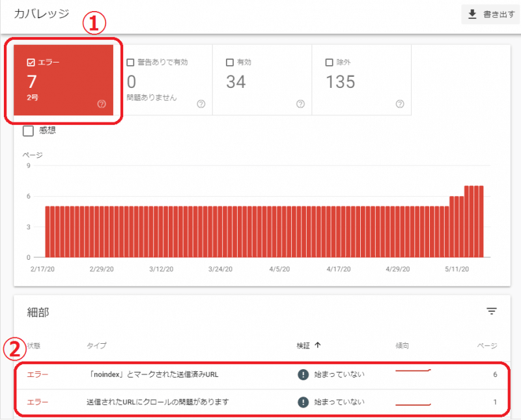Click the 状態 column header
This screenshot has height=420, width=521.
(34, 346)
